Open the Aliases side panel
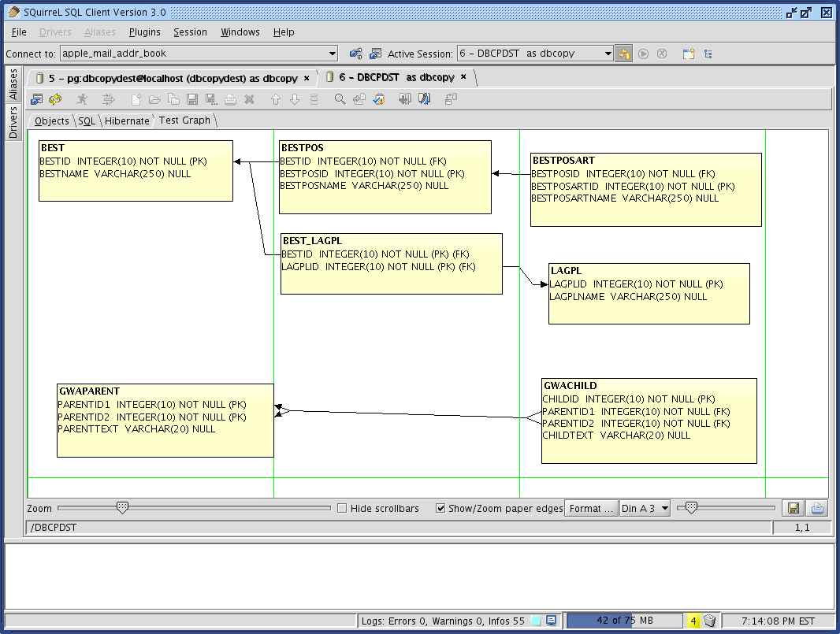 13,84
